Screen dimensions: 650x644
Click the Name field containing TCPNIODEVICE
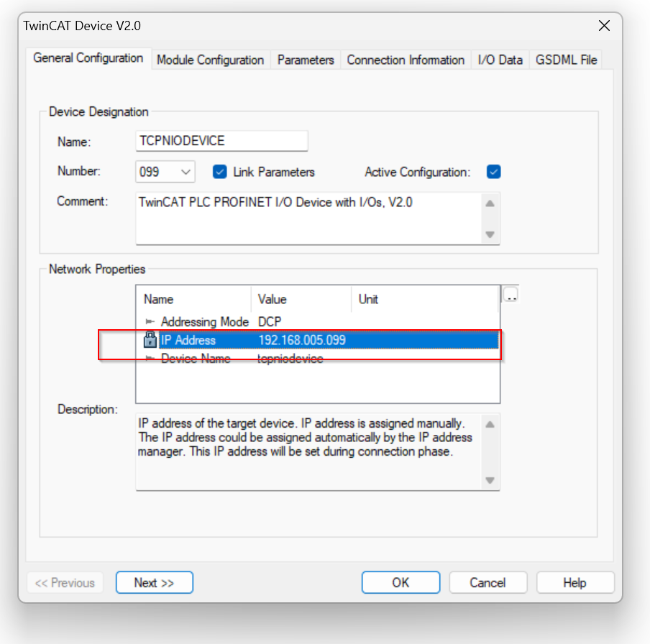click(221, 141)
